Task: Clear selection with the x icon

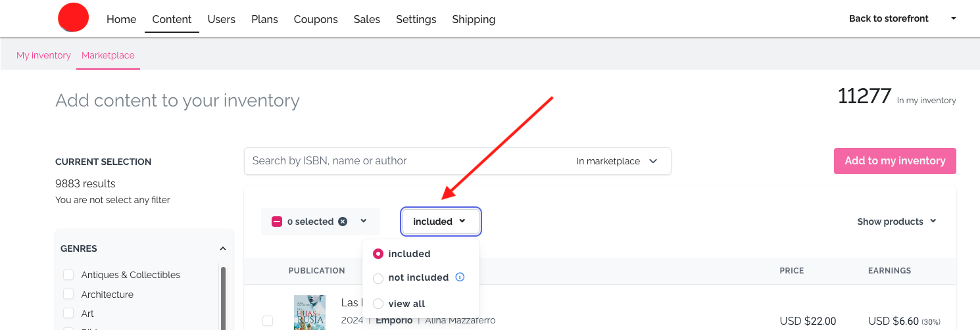Action: [343, 222]
